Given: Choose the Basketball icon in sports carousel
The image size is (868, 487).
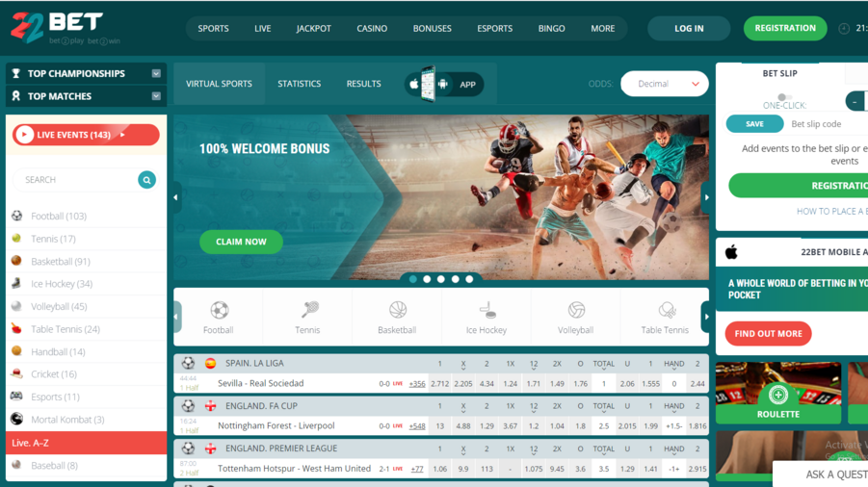Looking at the screenshot, I should pos(397,311).
